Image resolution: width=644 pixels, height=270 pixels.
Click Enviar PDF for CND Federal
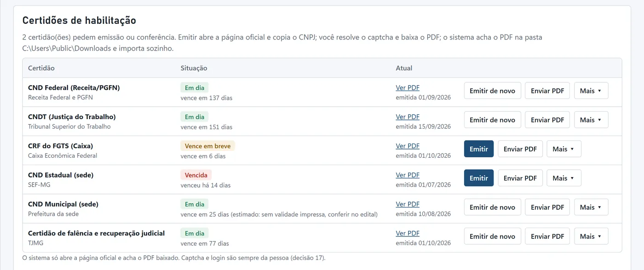click(x=547, y=91)
